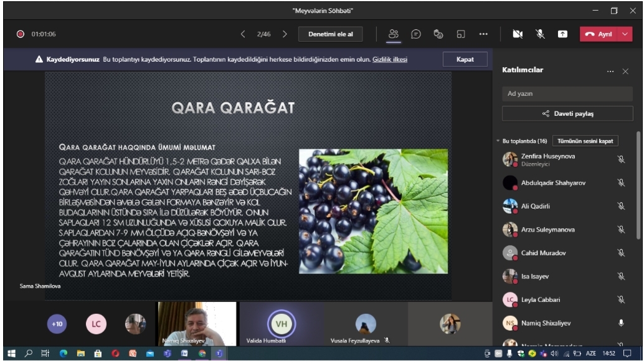Image resolution: width=644 pixels, height=363 pixels.
Task: Expand the +10 hidden participants bubble
Action: click(x=57, y=324)
